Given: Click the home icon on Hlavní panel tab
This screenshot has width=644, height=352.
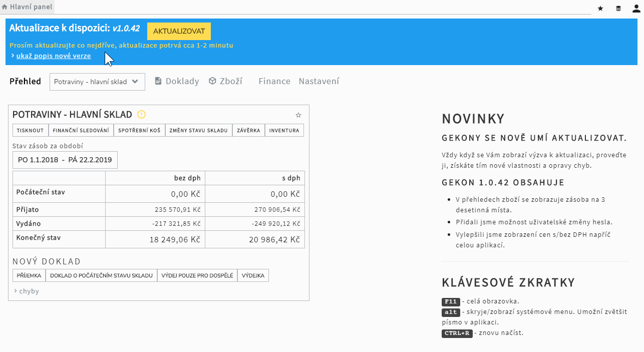Looking at the screenshot, I should point(5,7).
